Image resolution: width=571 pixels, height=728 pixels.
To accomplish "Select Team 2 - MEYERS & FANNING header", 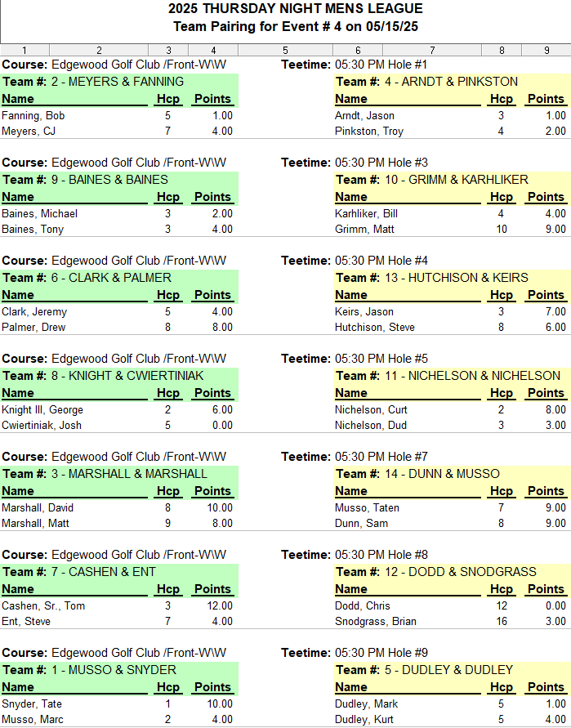I will coord(119,82).
